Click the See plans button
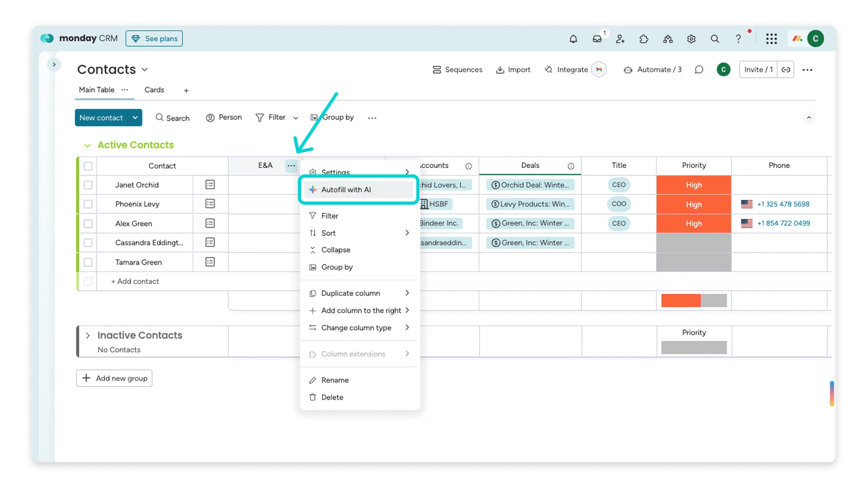The height and width of the screenshot is (488, 868). click(154, 39)
